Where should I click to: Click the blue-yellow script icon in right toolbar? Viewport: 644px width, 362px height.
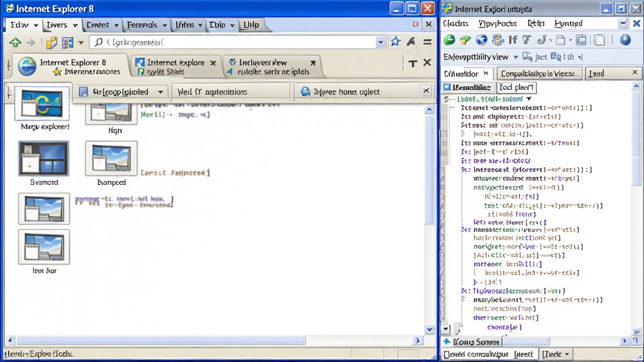pos(541,40)
